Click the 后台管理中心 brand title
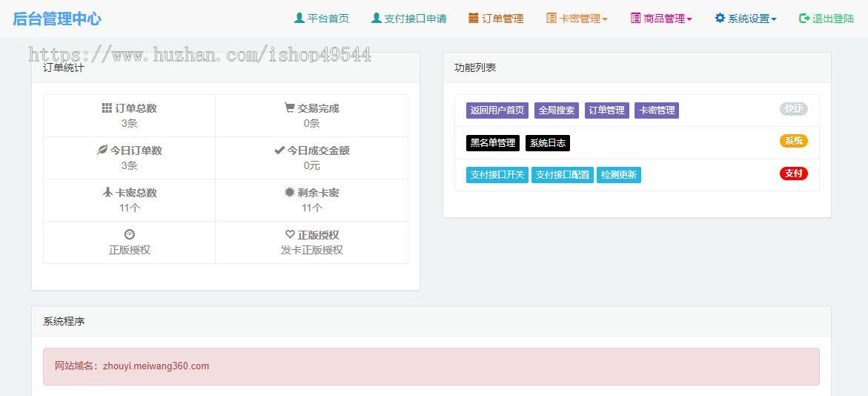The width and height of the screenshot is (868, 396). (x=57, y=19)
